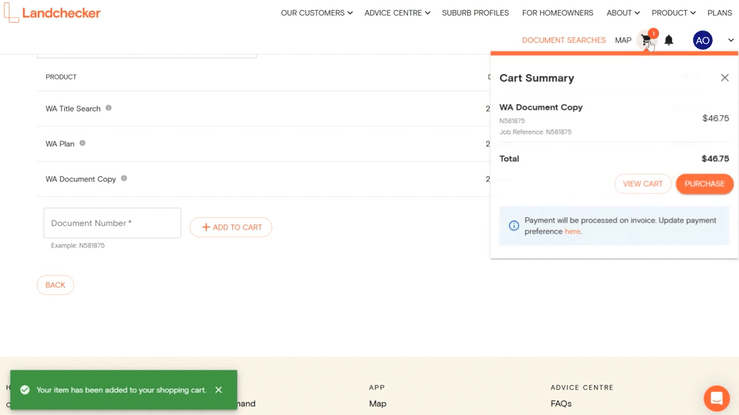The height and width of the screenshot is (415, 739).
Task: Show info for WA Plan
Action: tap(82, 143)
